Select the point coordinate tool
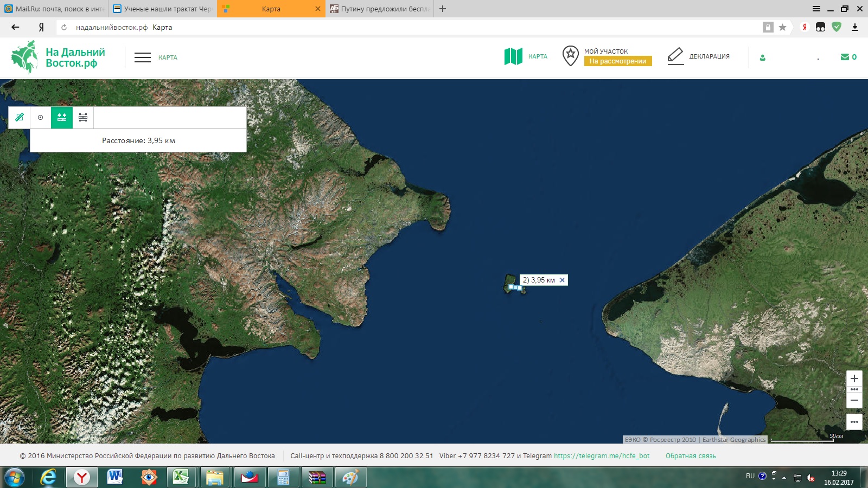The width and height of the screenshot is (868, 488). 41,117
